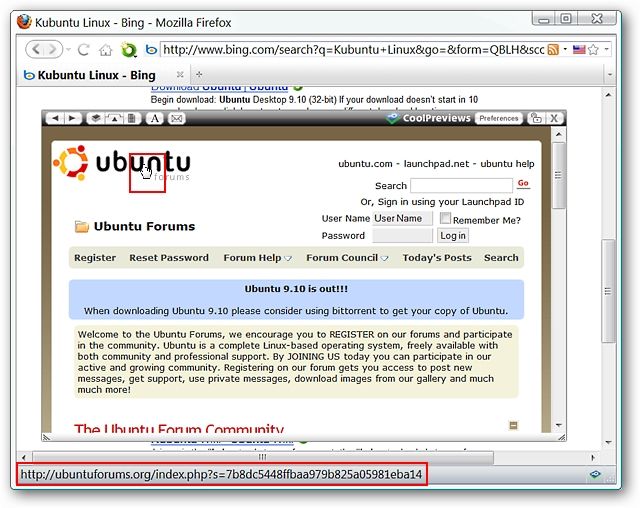Close the CoolPreviews preview window

pos(554,118)
